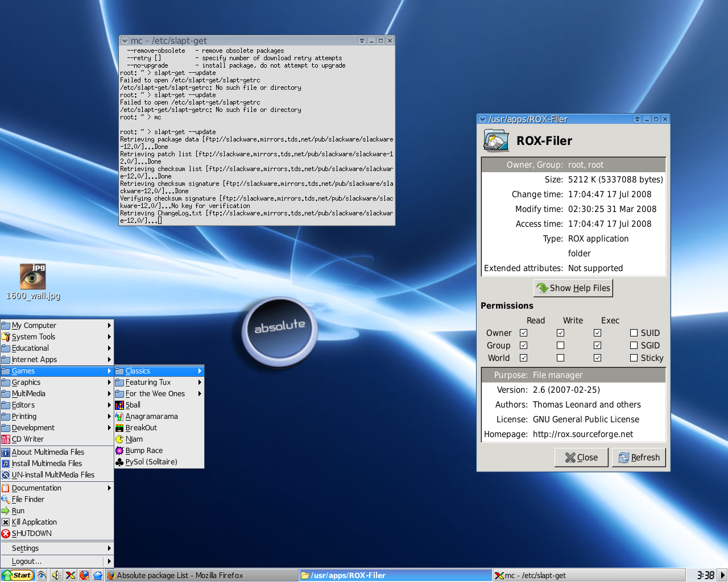The width and height of the screenshot is (728, 582).
Task: Click the Refresh button
Action: point(639,458)
